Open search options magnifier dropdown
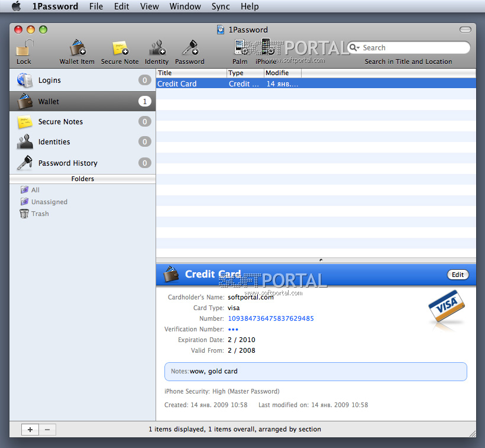Image resolution: width=485 pixels, height=448 pixels. (x=354, y=47)
